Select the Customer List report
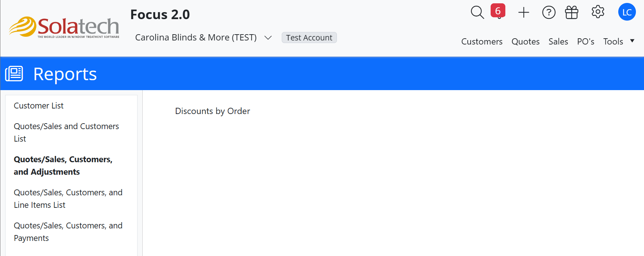This screenshot has height=256, width=644. click(x=39, y=106)
